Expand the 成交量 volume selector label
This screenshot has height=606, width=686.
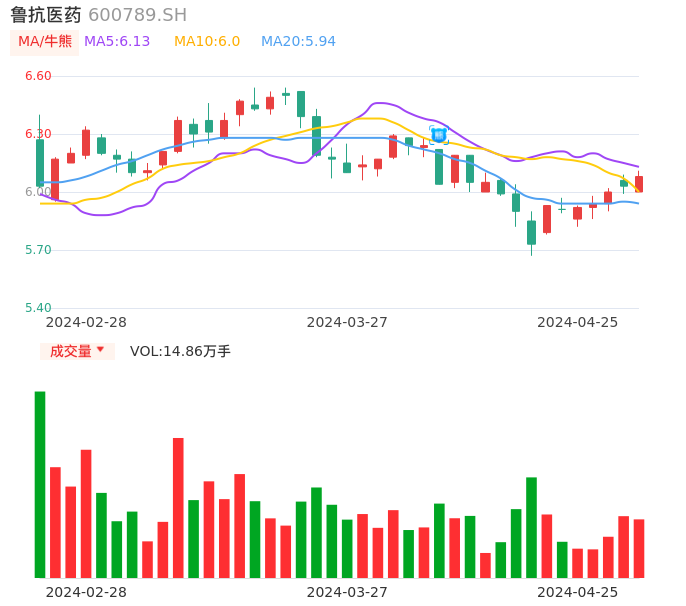(x=71, y=351)
